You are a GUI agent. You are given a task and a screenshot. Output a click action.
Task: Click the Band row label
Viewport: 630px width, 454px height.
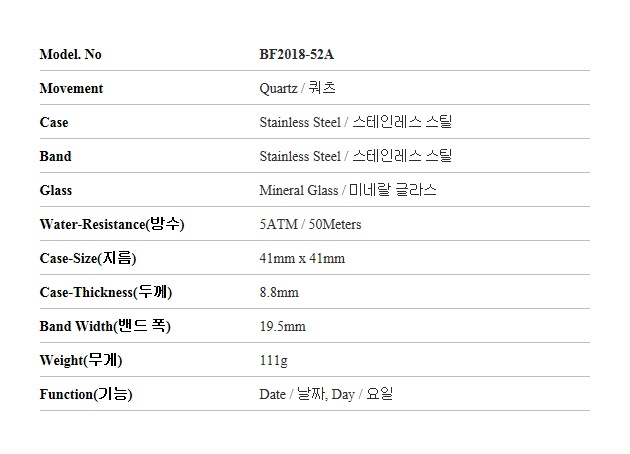coord(55,156)
